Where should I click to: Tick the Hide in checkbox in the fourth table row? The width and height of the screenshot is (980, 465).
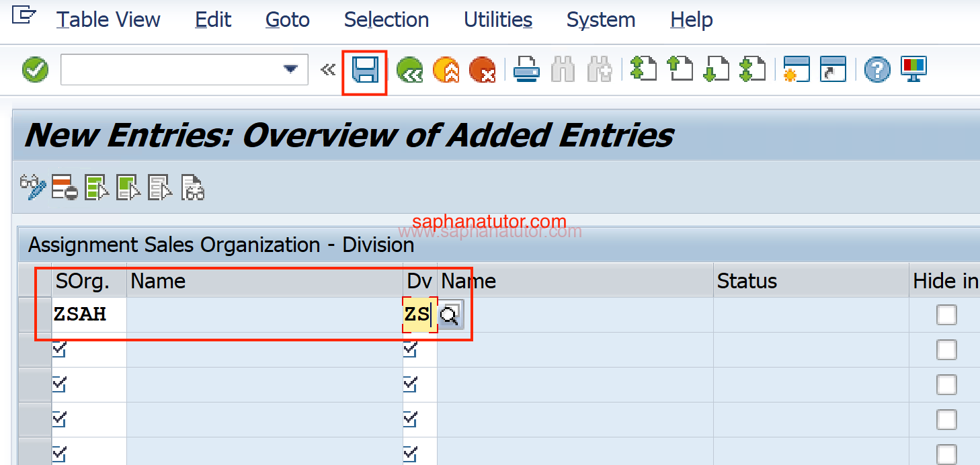(946, 420)
